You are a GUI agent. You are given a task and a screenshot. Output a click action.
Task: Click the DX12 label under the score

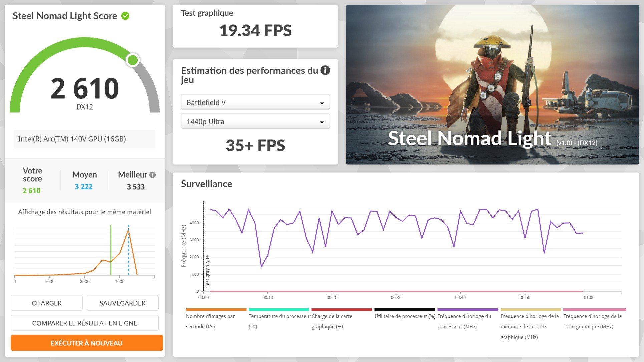85,107
